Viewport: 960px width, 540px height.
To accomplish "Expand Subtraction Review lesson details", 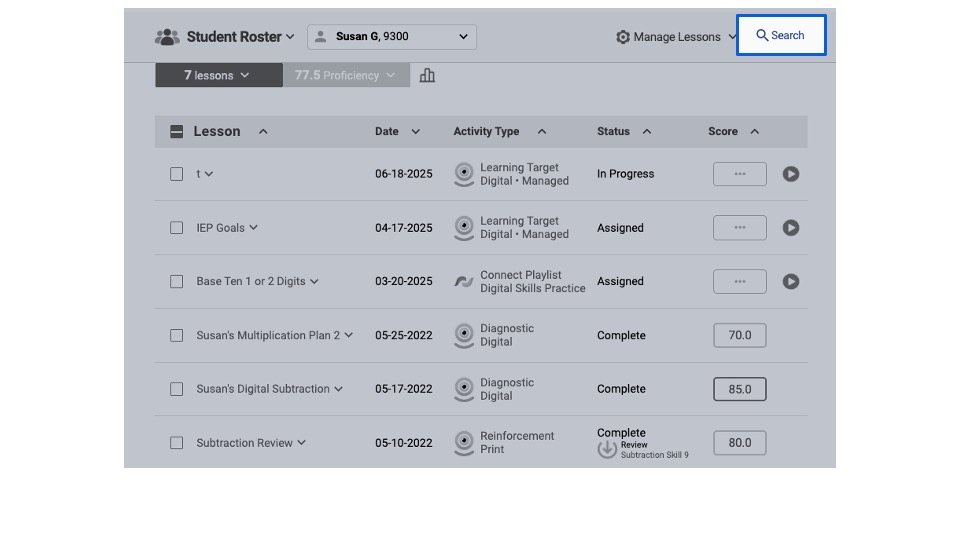I will (x=301, y=443).
